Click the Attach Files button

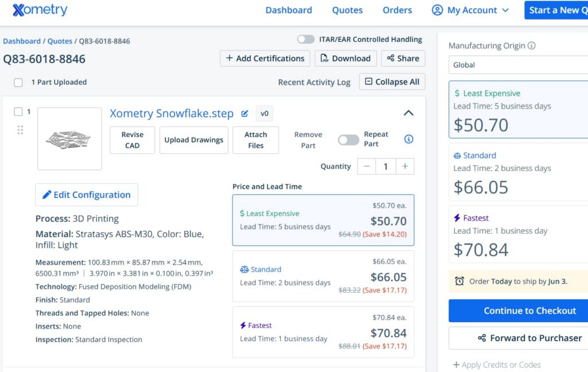point(256,140)
